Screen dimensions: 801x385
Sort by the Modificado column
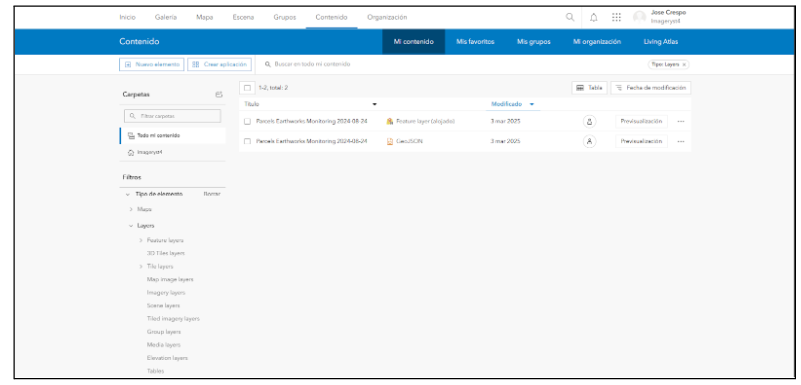507,104
